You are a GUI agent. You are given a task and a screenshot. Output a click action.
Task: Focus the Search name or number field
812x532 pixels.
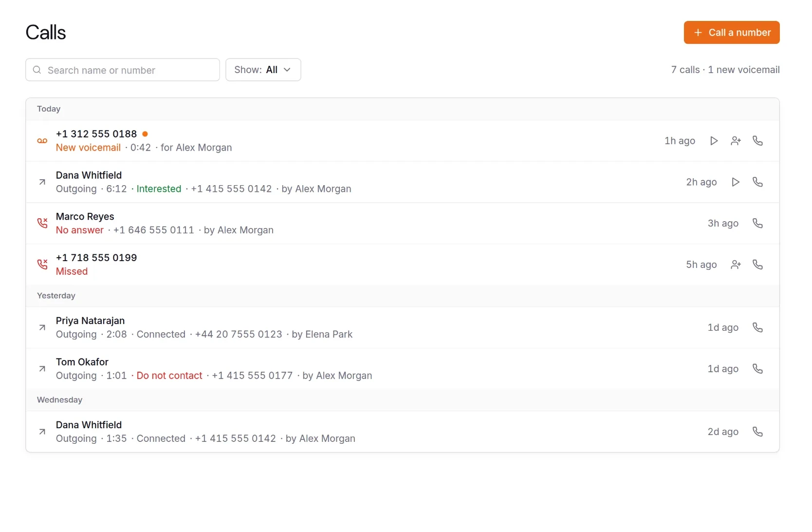123,70
